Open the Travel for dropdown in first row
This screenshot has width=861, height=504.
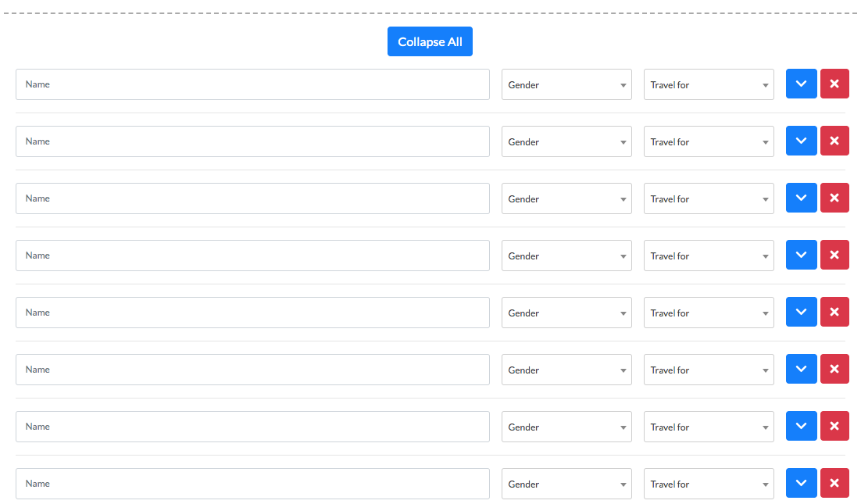(x=709, y=84)
